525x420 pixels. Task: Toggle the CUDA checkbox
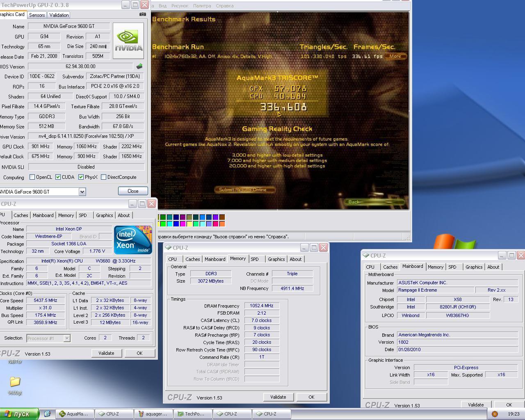[58, 177]
